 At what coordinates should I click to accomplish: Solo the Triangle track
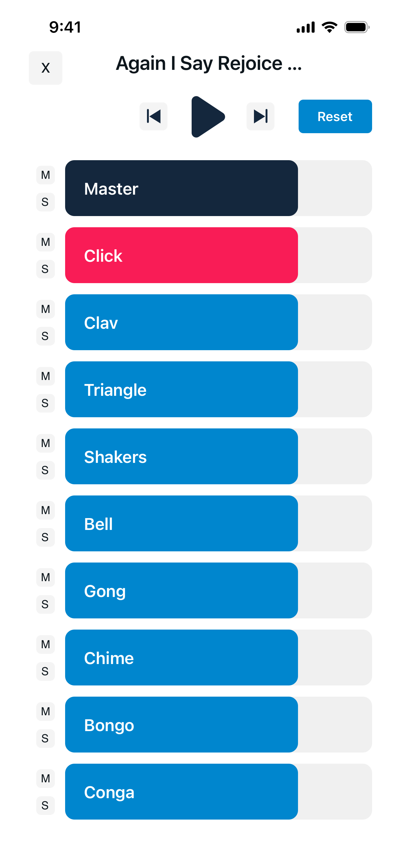46,403
